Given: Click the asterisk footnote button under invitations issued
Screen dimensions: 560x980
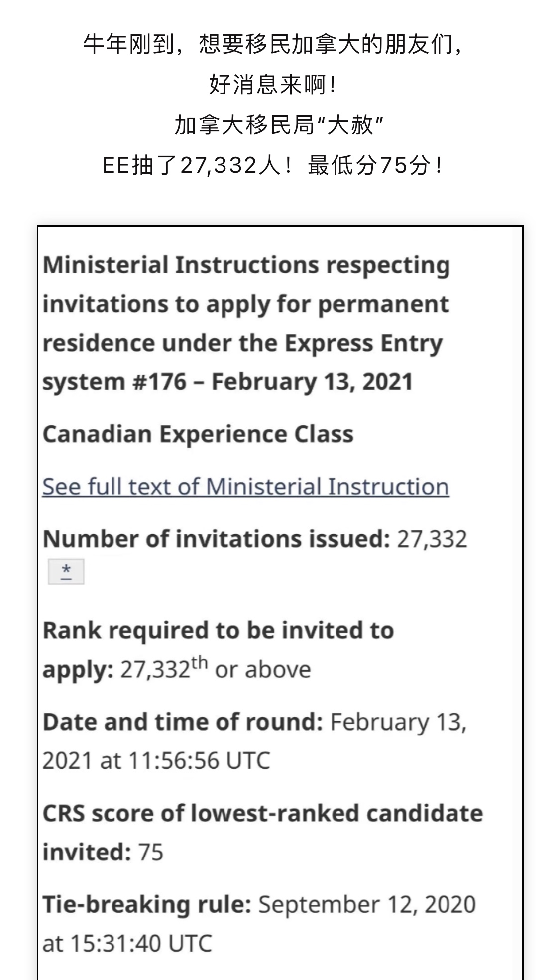Looking at the screenshot, I should (66, 571).
